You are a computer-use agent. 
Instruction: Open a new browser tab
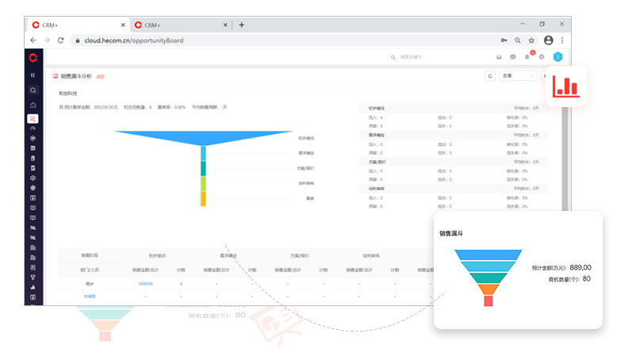pos(242,25)
